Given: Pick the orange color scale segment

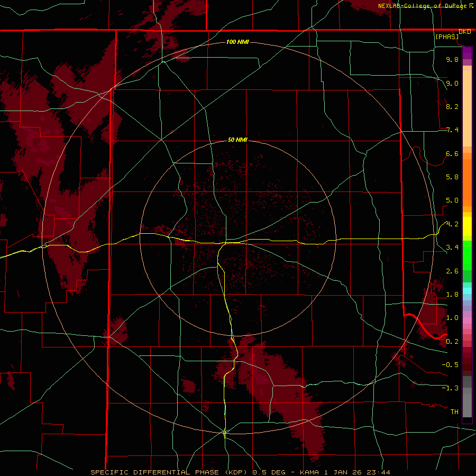Looking at the screenshot, I should click(467, 182).
